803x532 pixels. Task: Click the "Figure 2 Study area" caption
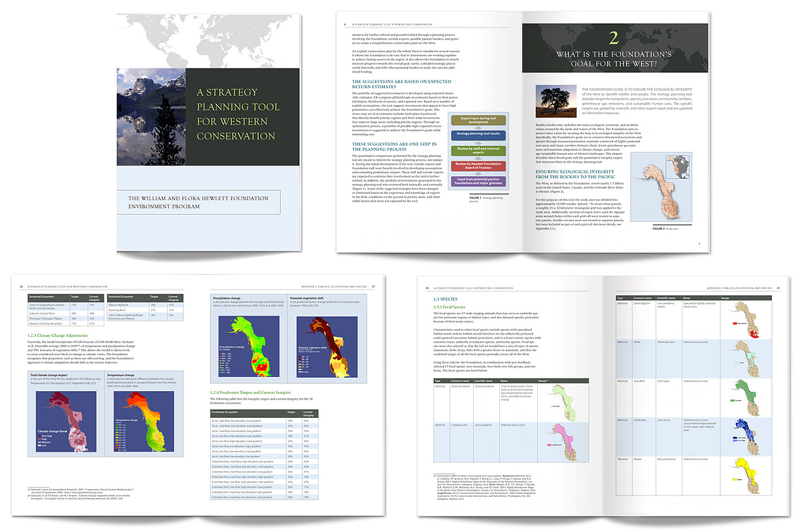666,229
